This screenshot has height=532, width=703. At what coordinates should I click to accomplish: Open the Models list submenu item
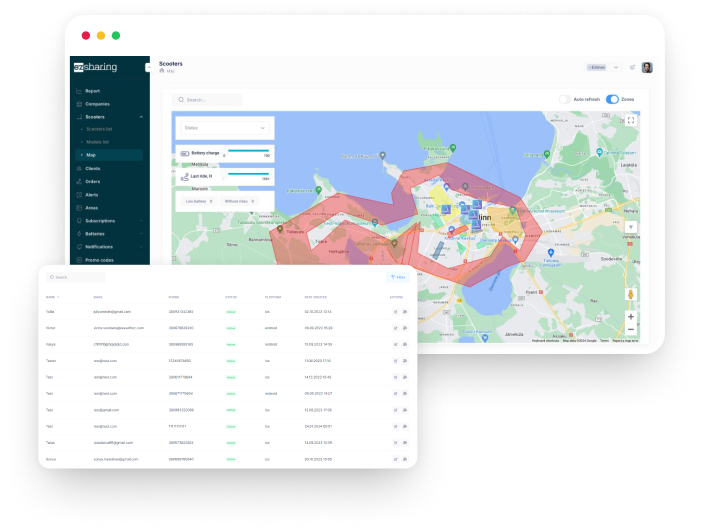[x=97, y=142]
